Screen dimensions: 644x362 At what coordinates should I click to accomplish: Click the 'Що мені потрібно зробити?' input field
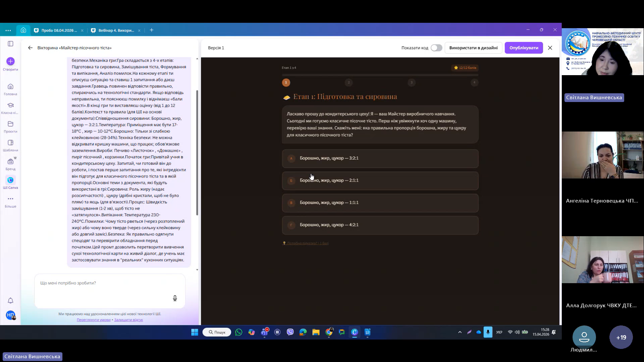coord(104,283)
